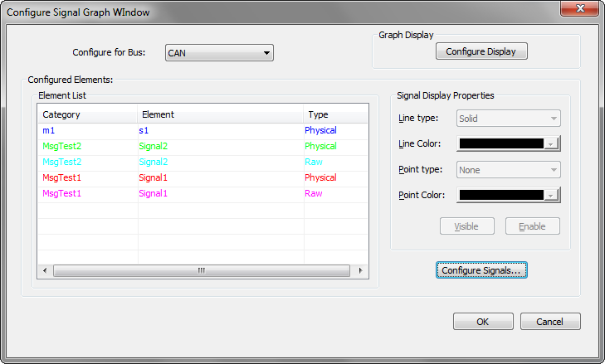Click the Enable button
This screenshot has height=364, width=605.
533,226
